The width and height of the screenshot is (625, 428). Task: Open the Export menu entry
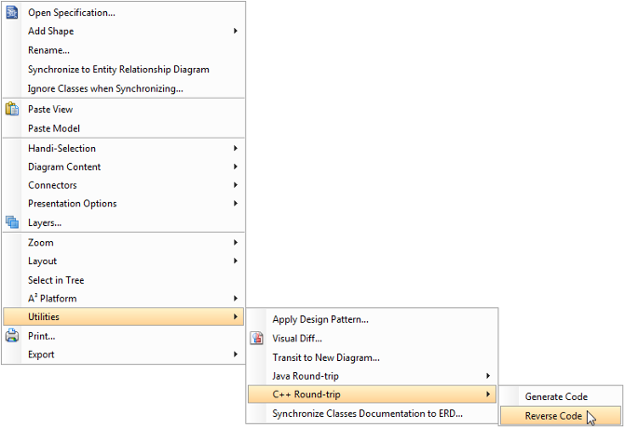[x=124, y=354]
